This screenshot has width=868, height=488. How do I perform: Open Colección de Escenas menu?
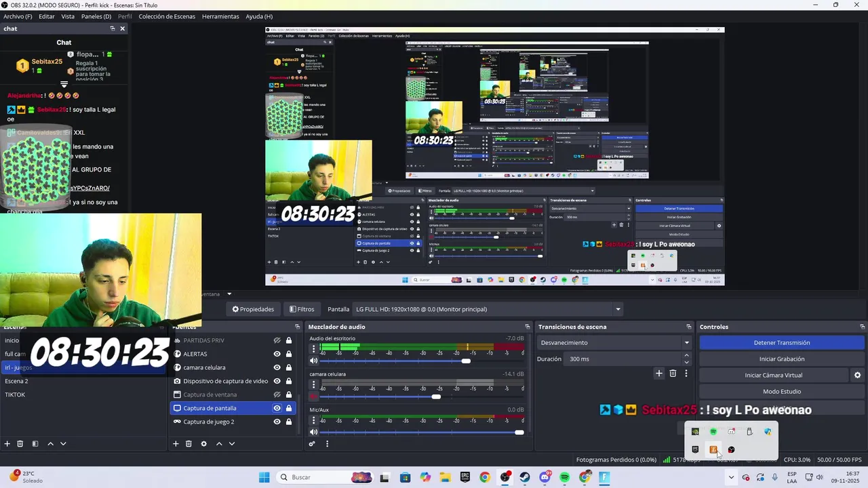click(167, 16)
